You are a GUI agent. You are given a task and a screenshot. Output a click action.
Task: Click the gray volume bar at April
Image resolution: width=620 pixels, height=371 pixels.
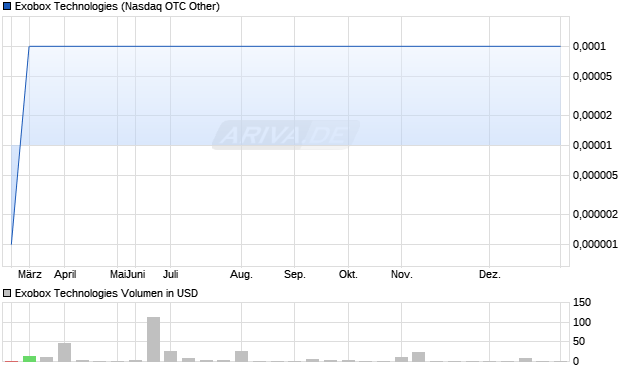64,352
